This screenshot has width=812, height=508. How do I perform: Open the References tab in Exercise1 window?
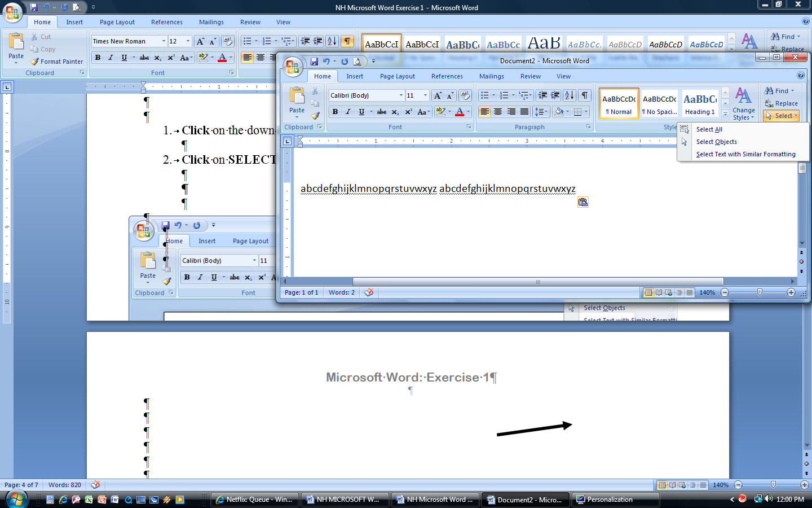(167, 22)
